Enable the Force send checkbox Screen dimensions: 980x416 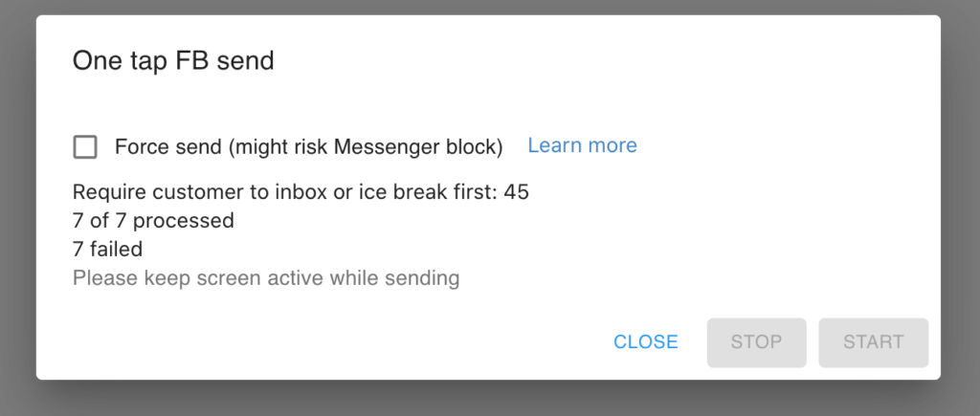pyautogui.click(x=85, y=147)
